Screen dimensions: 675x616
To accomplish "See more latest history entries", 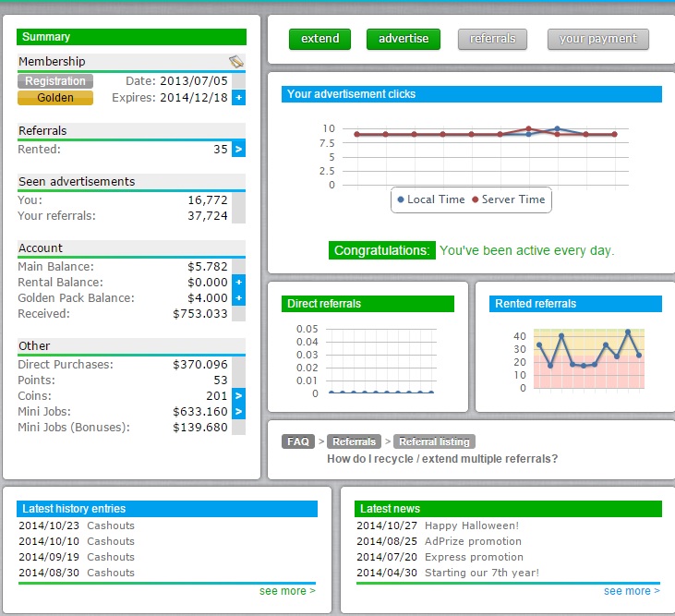I will tap(287, 590).
